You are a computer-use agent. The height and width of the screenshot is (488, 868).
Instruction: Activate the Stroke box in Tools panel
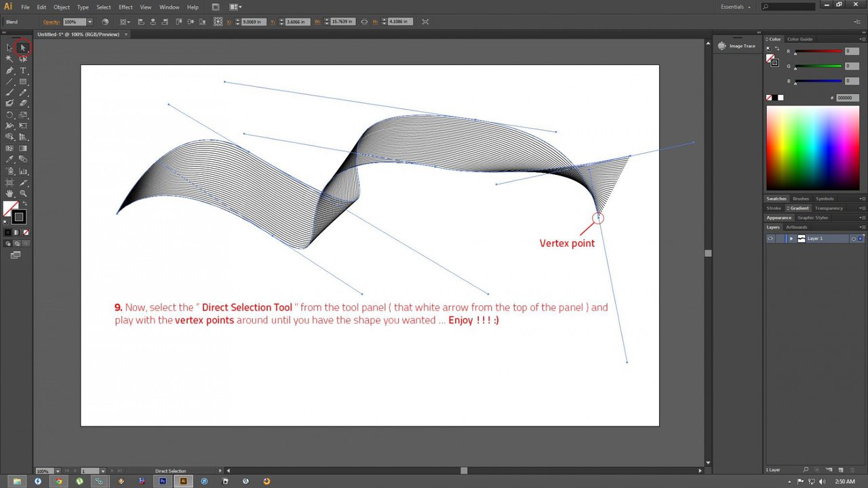tap(19, 217)
